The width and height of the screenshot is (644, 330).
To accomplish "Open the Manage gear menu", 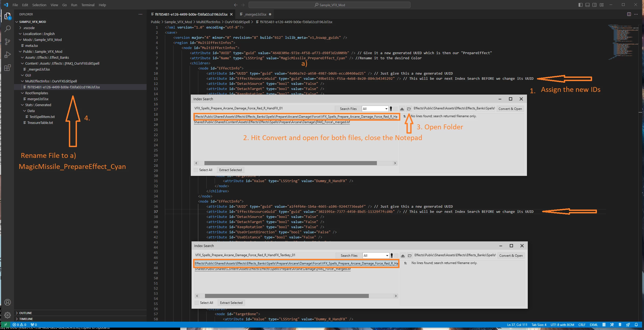I will coord(8,315).
